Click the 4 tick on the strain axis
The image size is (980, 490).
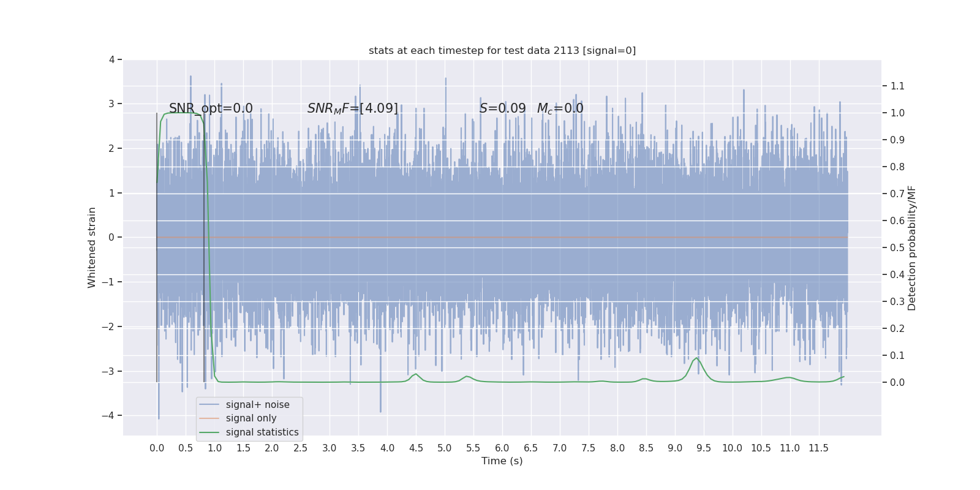[111, 59]
